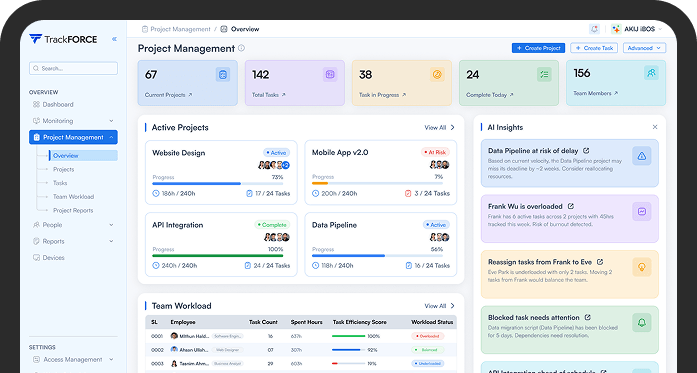Open Projects in sidebar submenu
Viewport: 697px width, 373px height.
(x=64, y=169)
